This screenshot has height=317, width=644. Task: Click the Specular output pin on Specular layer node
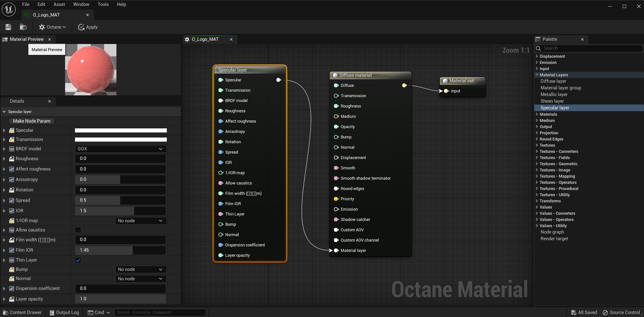pos(279,80)
